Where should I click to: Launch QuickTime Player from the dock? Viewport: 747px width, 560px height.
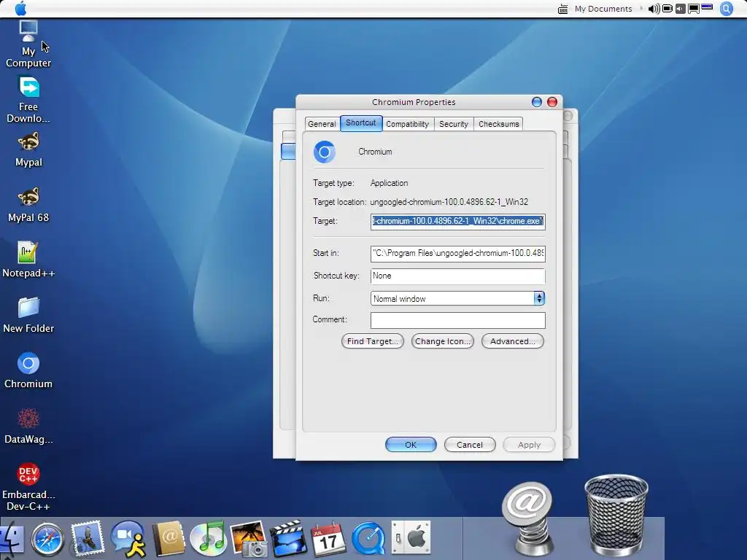[368, 539]
